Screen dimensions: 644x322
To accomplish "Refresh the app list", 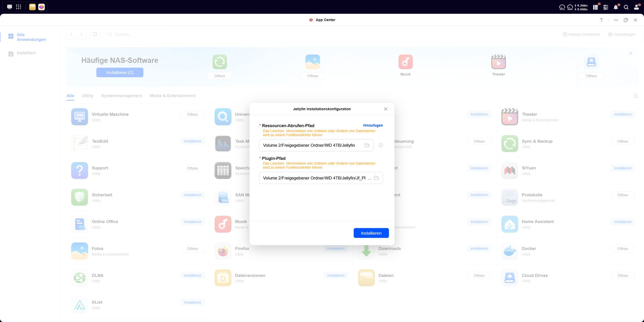I will click(x=95, y=34).
